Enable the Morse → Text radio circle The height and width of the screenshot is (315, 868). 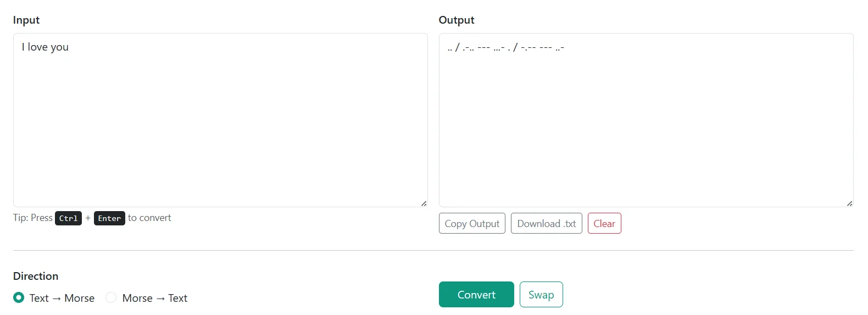click(111, 297)
